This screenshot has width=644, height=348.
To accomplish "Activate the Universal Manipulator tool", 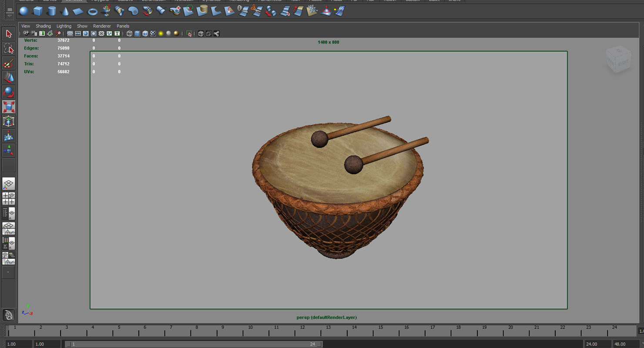I will pos(9,121).
